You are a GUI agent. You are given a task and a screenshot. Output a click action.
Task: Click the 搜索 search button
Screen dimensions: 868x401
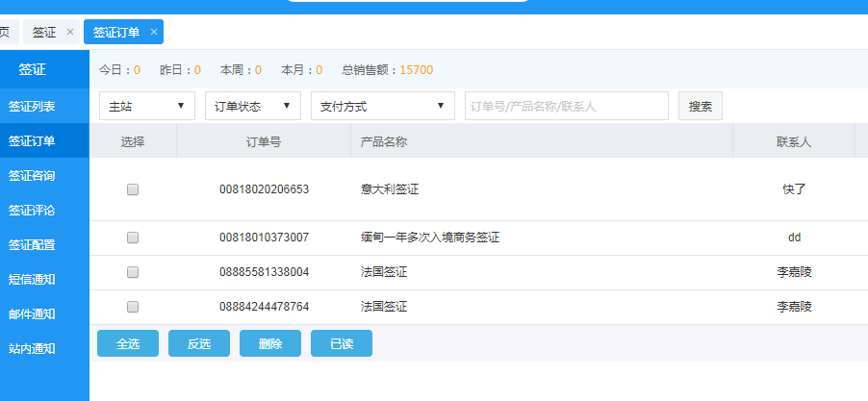pos(700,106)
